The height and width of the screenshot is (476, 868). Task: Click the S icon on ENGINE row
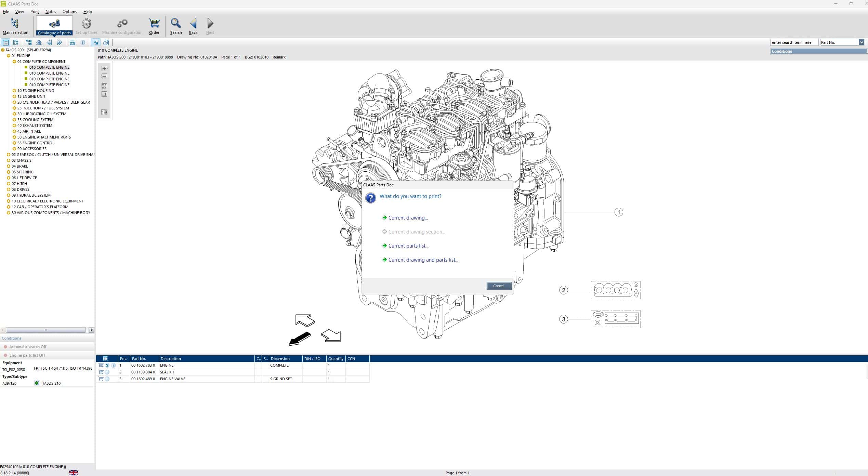pos(107,365)
